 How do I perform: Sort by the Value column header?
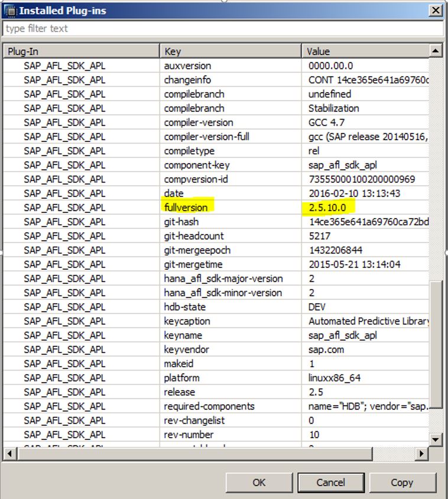pos(365,51)
